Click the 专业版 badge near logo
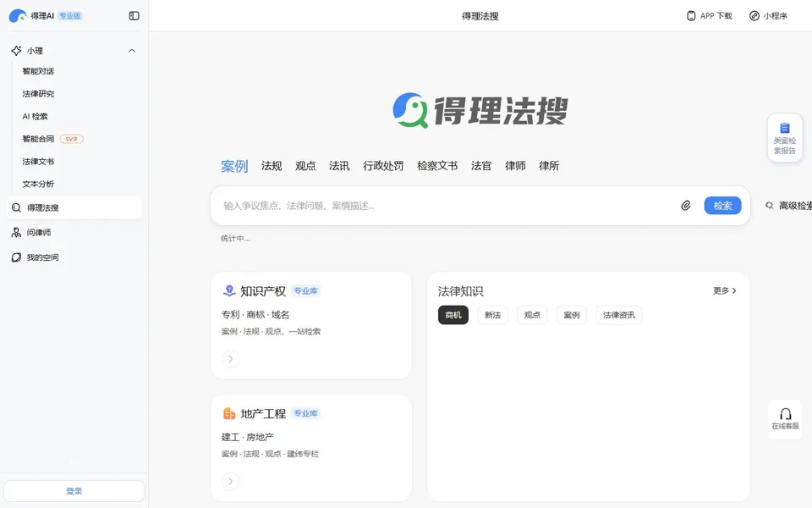 pos(70,16)
